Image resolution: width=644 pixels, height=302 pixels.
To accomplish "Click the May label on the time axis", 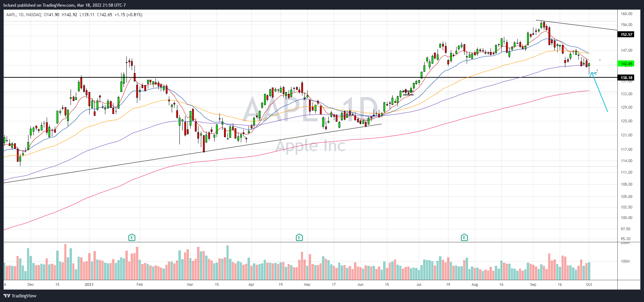I will [307, 285].
